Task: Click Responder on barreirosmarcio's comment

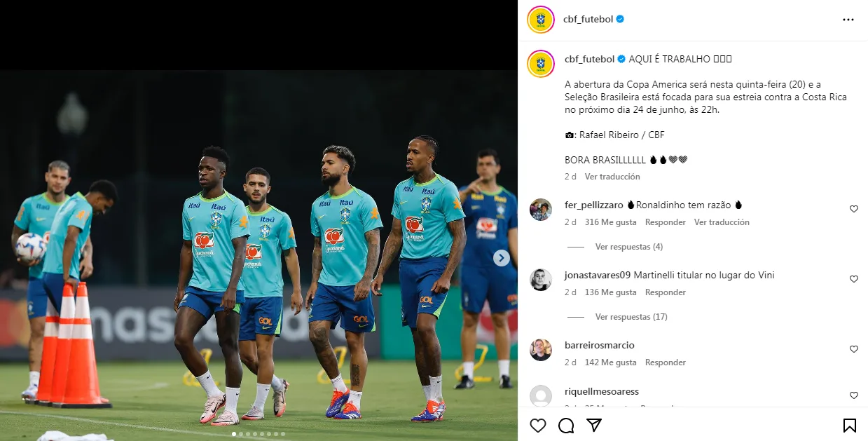Action: (664, 362)
